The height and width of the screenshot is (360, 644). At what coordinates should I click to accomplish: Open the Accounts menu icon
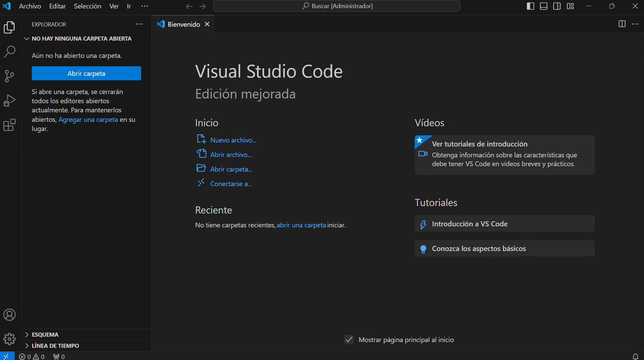[9, 315]
